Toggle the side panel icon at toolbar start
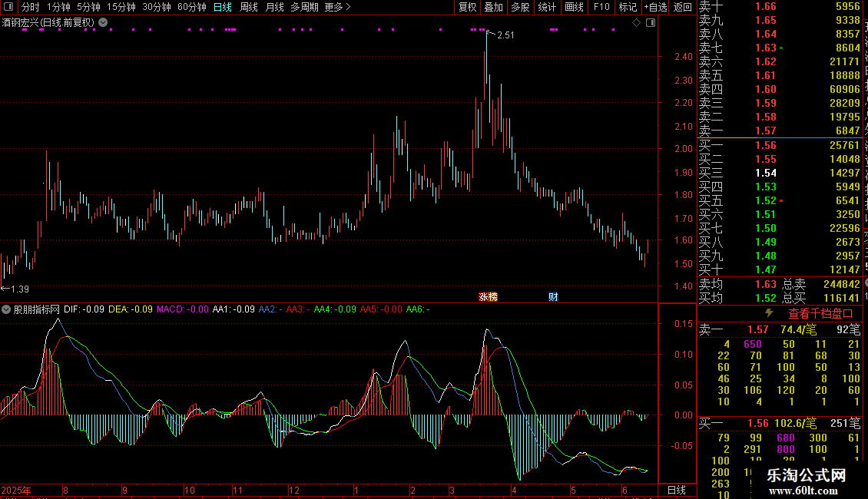868x499 pixels. [x=8, y=7]
